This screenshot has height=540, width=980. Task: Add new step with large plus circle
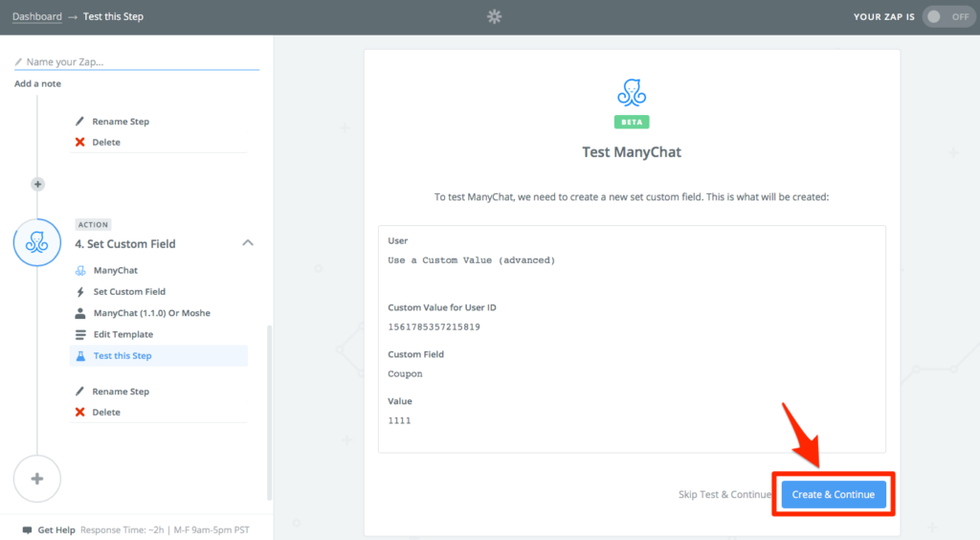(x=37, y=479)
